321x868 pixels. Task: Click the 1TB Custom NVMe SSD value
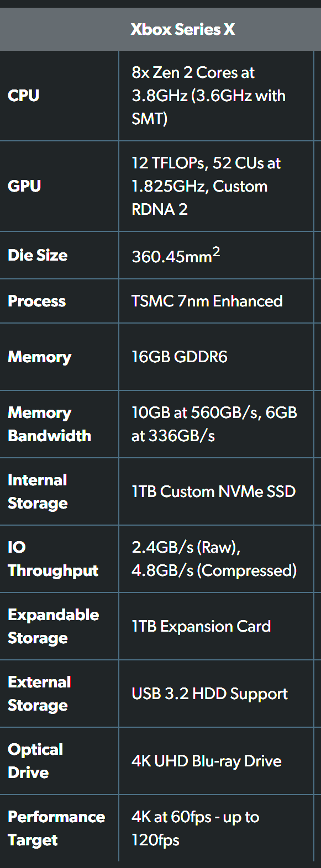[214, 491]
